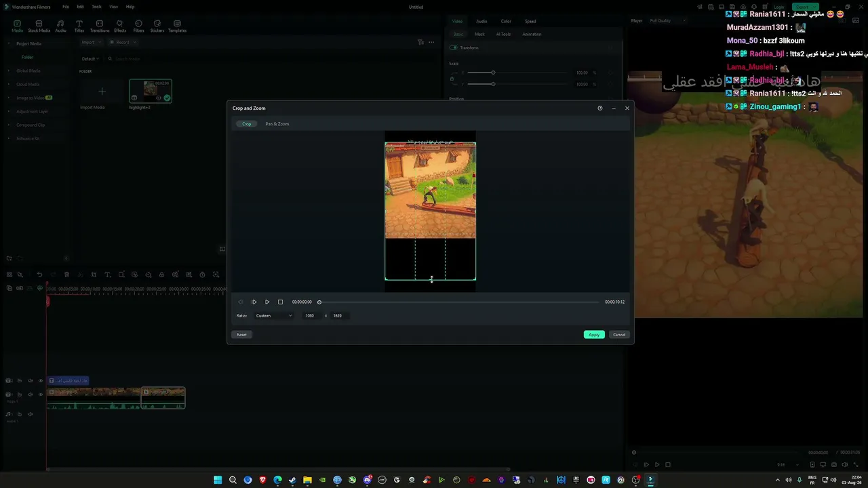Launch Steam from the taskbar
The width and height of the screenshot is (868, 488).
click(x=292, y=480)
